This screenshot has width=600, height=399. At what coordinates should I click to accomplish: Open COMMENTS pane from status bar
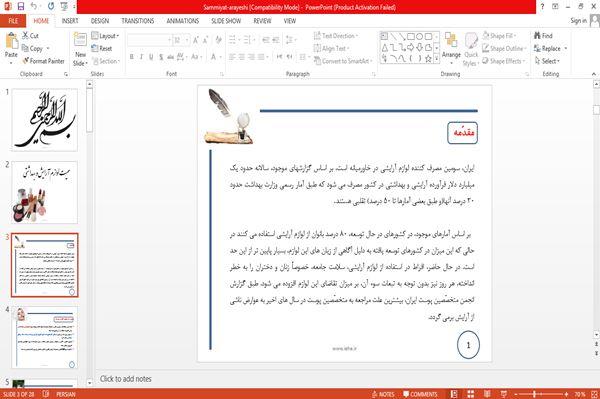420,394
